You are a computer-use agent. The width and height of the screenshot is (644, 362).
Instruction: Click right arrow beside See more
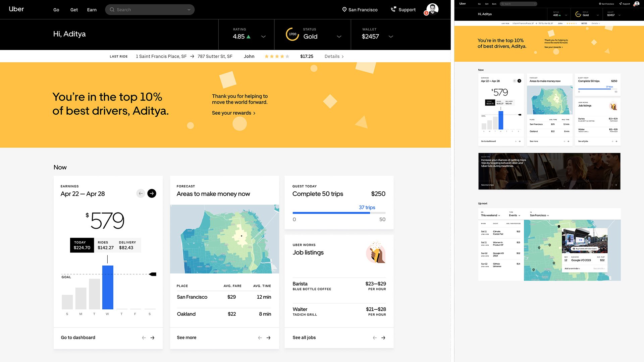pyautogui.click(x=269, y=338)
